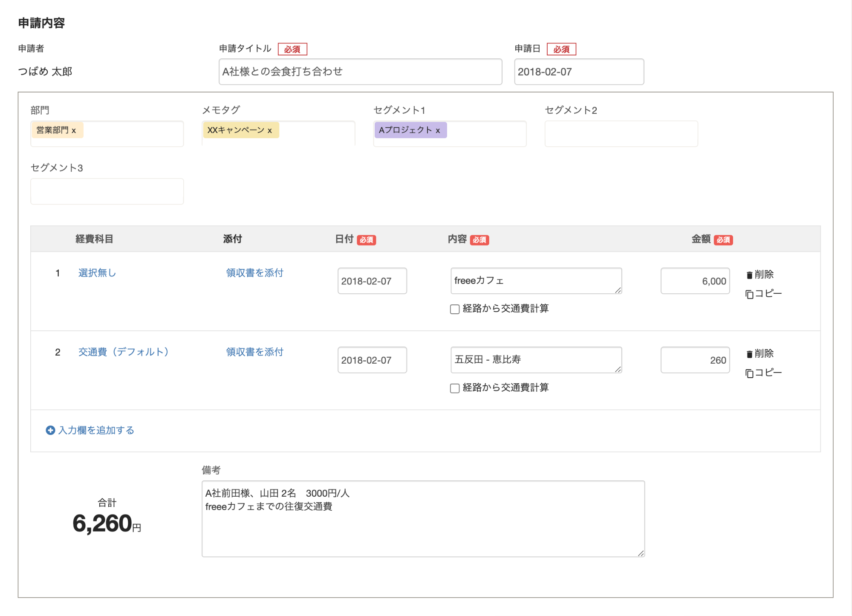
Task: Click the 260 amount field
Action: [695, 360]
